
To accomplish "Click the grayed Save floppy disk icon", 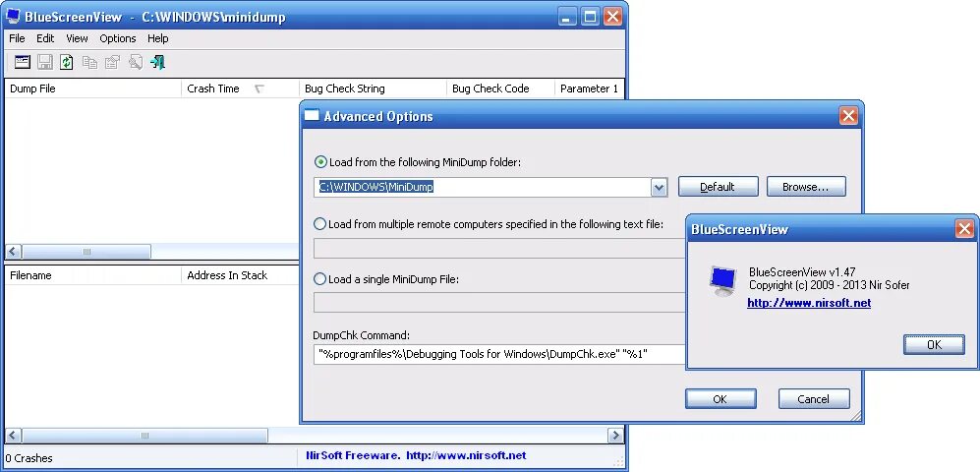I will pos(45,62).
